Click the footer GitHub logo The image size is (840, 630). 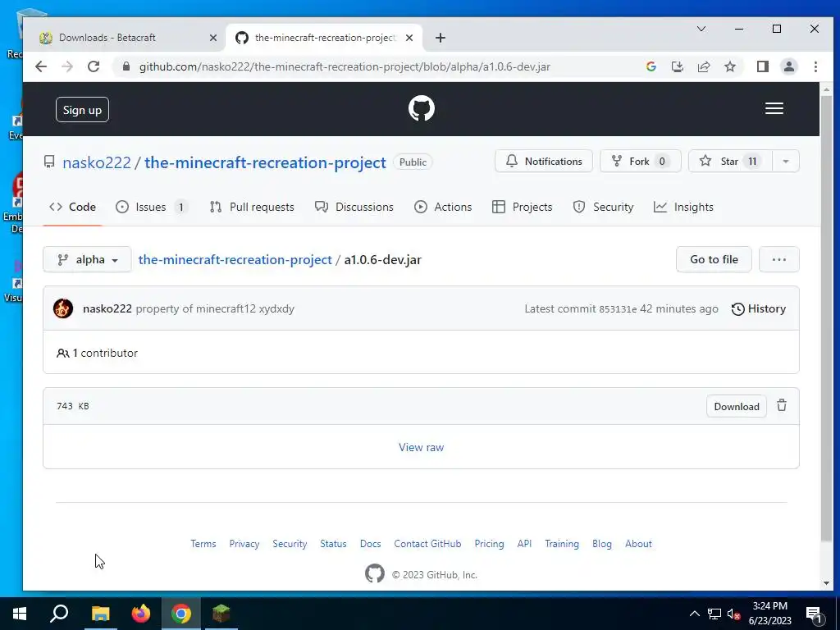[374, 573]
